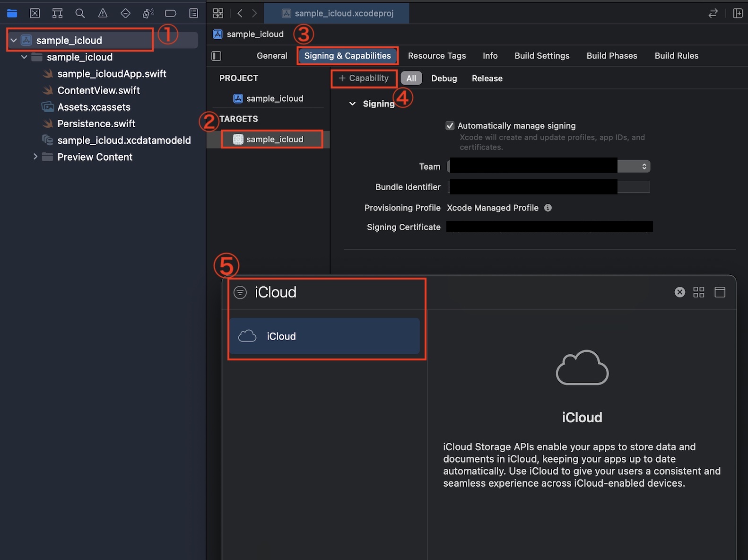This screenshot has width=748, height=560.
Task: Select sample_icloud project root row
Action: tap(102, 40)
